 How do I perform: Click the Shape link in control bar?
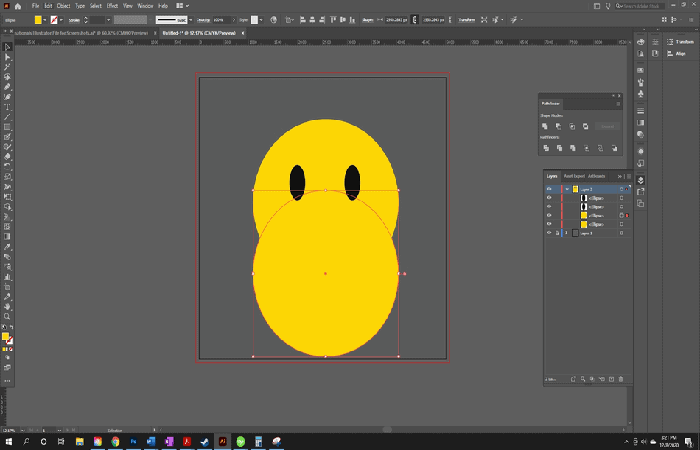(367, 20)
